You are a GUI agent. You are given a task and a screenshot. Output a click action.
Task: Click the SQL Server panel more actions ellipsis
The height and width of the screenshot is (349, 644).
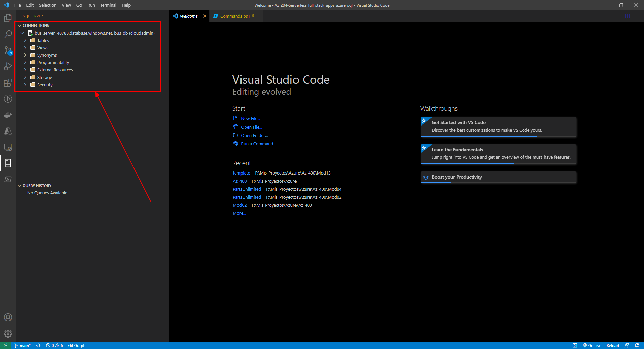[x=162, y=16]
